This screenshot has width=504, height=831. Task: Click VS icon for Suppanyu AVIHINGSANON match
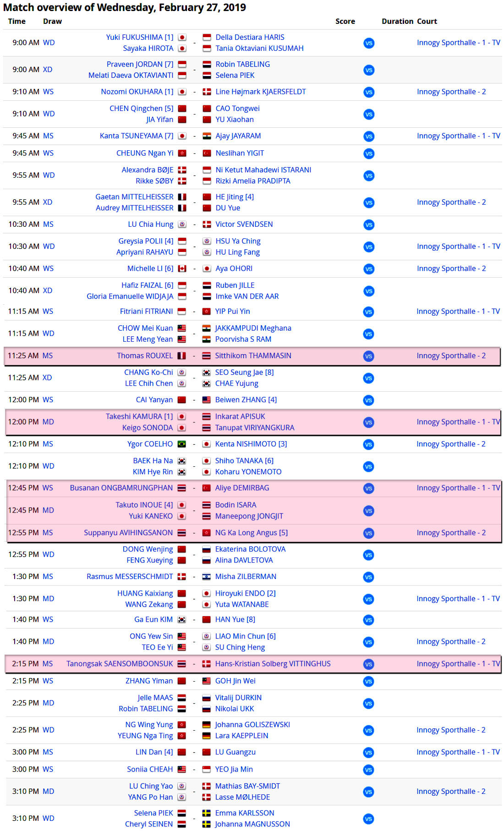point(368,533)
